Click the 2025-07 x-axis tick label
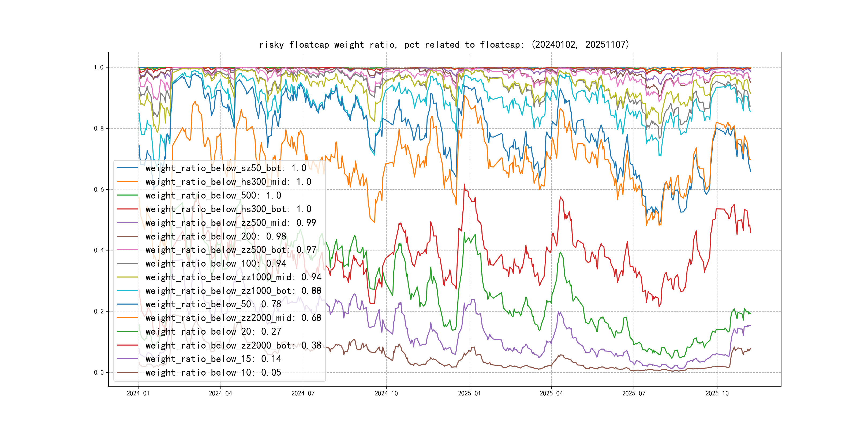 coord(634,393)
